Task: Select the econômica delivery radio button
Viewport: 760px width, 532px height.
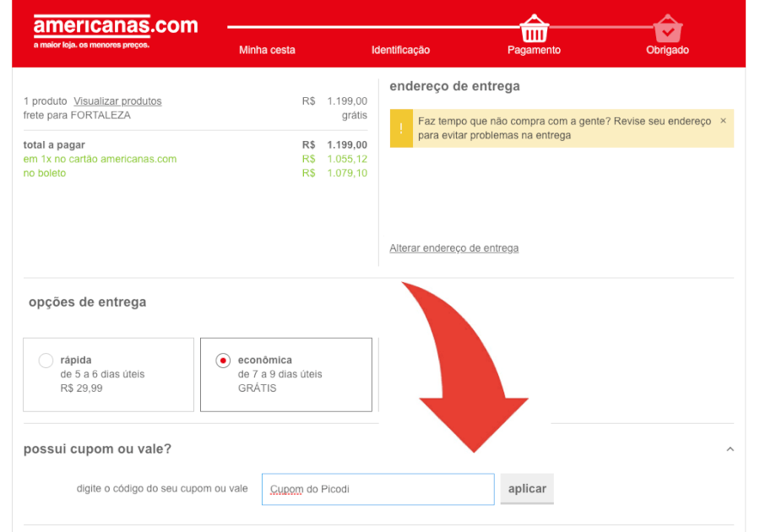Action: click(223, 361)
